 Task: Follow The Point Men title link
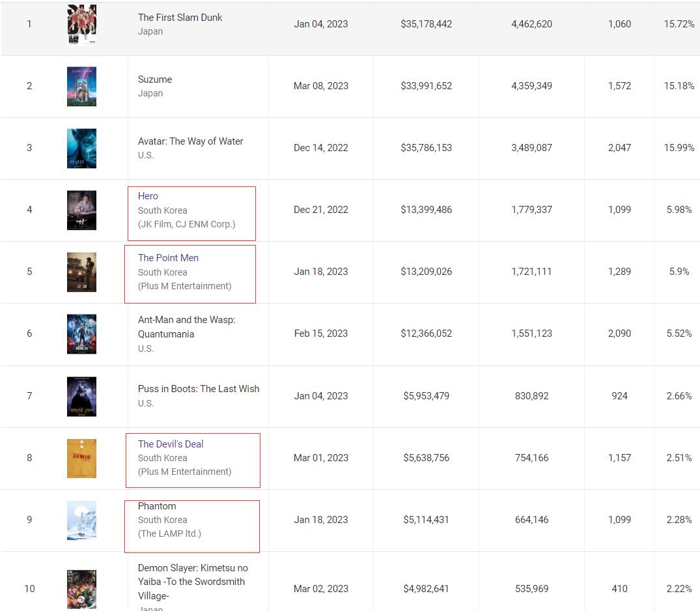[x=168, y=258]
